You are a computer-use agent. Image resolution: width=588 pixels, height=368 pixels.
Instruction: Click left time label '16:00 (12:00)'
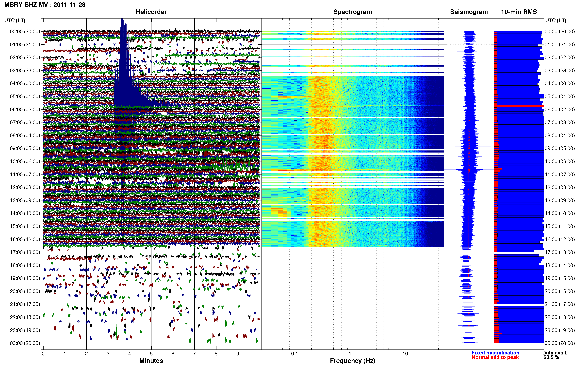coord(25,239)
